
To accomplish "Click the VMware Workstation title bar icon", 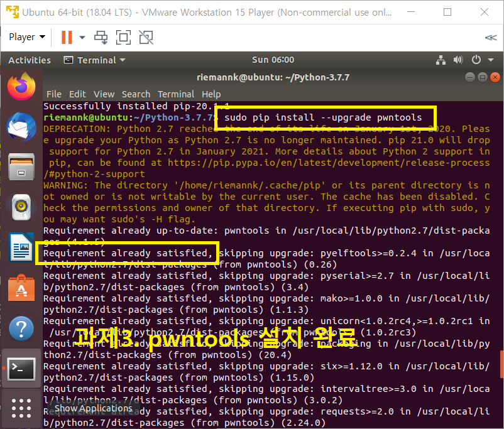I will (x=13, y=12).
